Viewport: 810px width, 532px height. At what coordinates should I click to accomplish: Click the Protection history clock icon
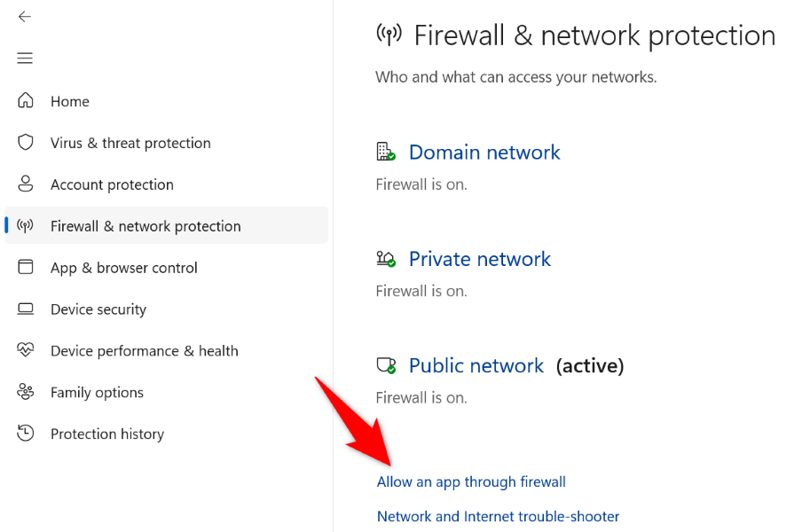[26, 434]
